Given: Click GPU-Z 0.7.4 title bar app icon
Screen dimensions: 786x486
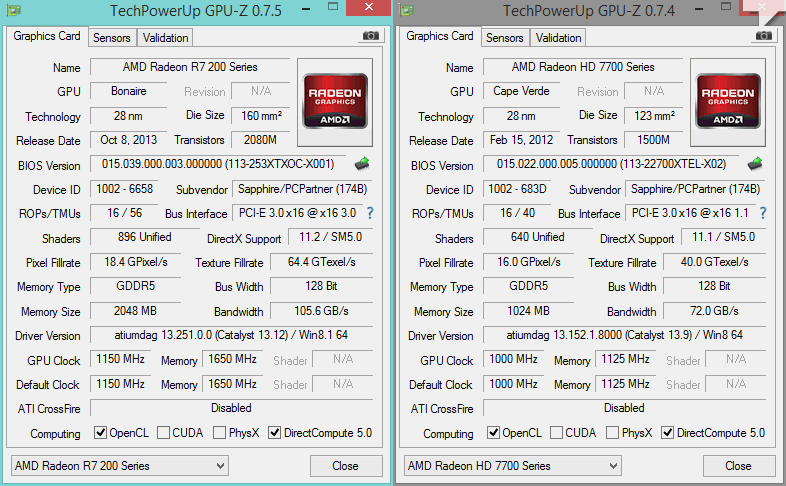Looking at the screenshot, I should [407, 10].
